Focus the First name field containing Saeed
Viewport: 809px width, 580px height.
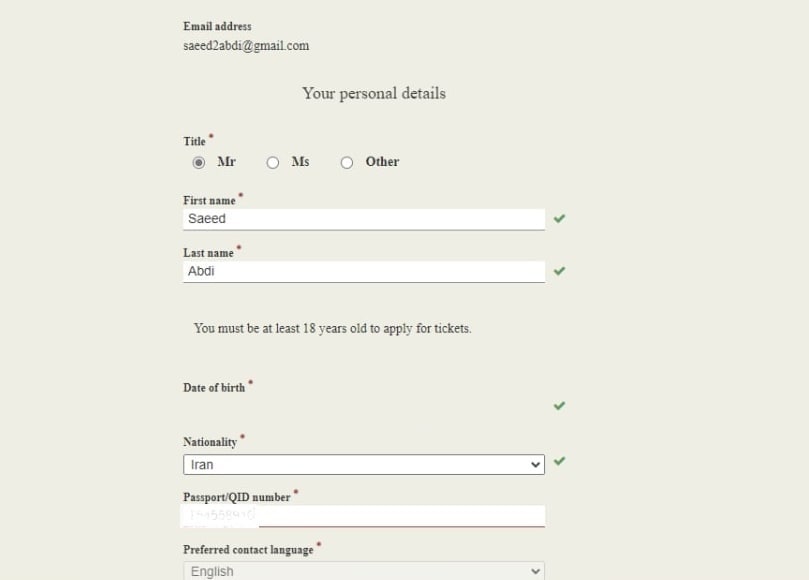[x=364, y=219]
